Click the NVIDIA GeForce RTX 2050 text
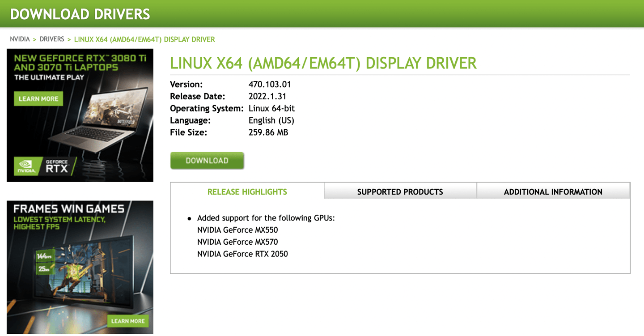The width and height of the screenshot is (644, 336). click(242, 254)
